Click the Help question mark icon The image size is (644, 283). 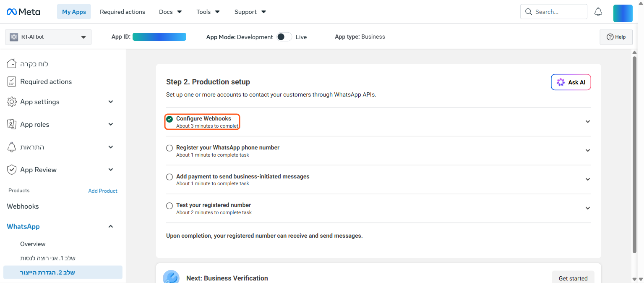610,37
